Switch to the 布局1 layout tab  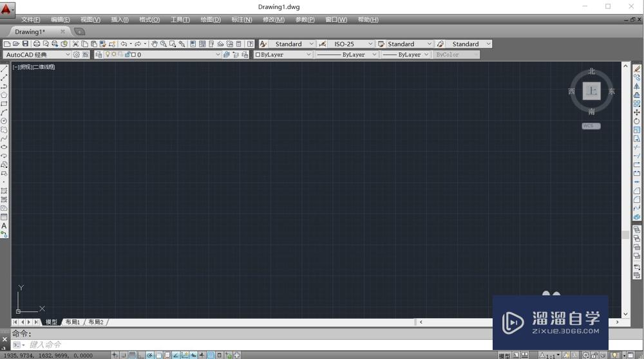(73, 322)
